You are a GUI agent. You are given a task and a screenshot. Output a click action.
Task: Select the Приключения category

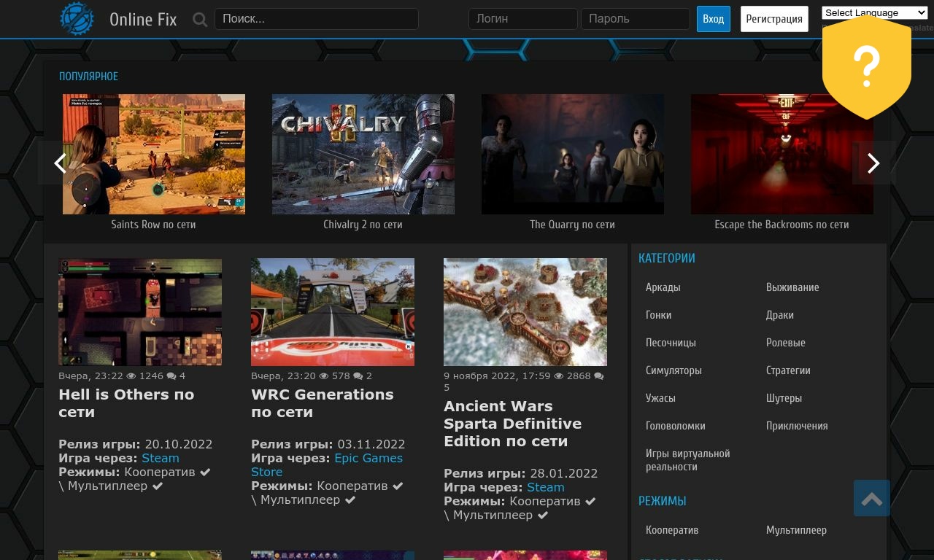797,426
